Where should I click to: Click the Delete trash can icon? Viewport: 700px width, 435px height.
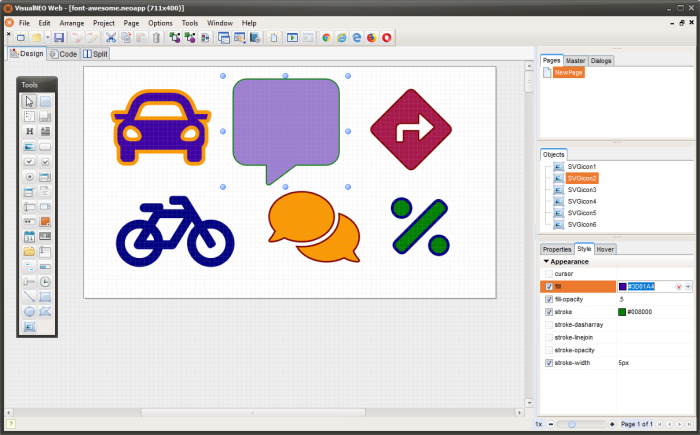pyautogui.click(x=156, y=37)
